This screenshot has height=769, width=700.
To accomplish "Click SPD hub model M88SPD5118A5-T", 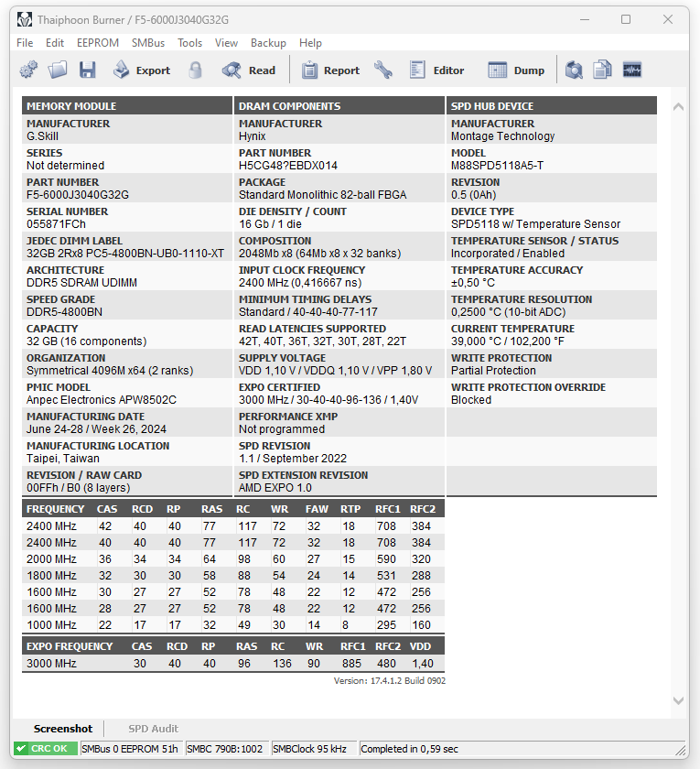I will click(x=497, y=166).
